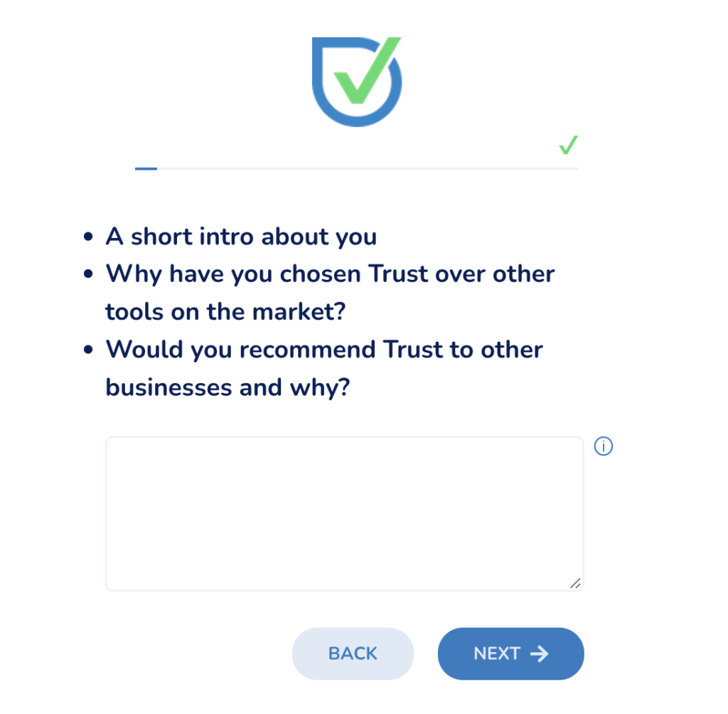Click the bullet dot before 'Would you recommend'
The height and width of the screenshot is (714, 728).
[88, 350]
